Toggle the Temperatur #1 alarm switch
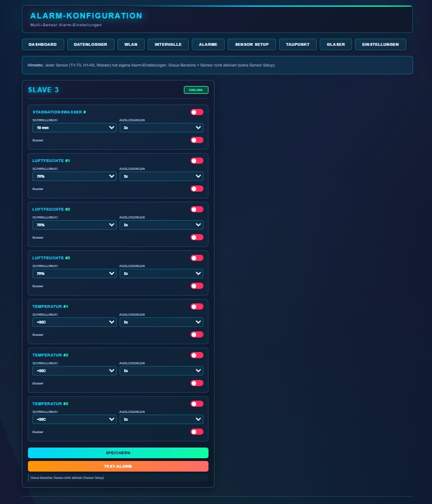The width and height of the screenshot is (432, 504). coord(197,306)
